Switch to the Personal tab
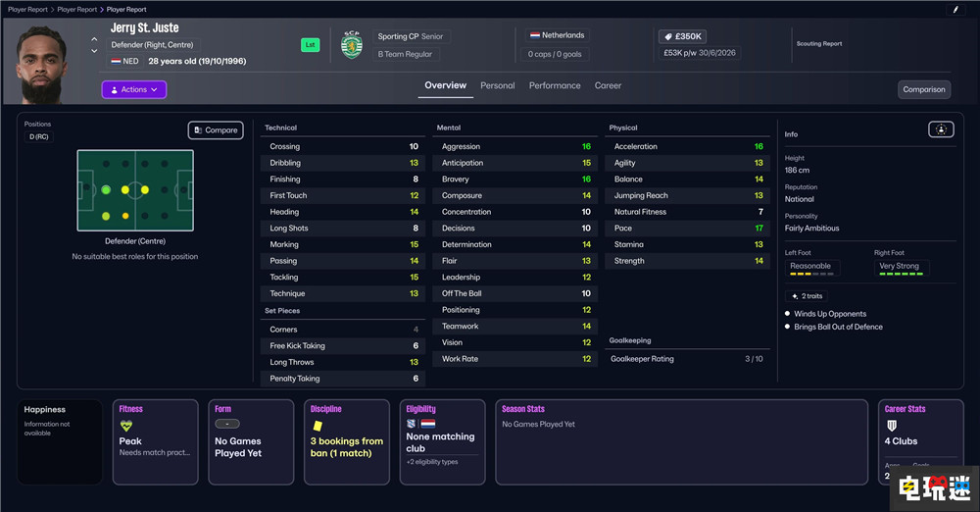Viewport: 980px width, 512px height. pyautogui.click(x=497, y=86)
